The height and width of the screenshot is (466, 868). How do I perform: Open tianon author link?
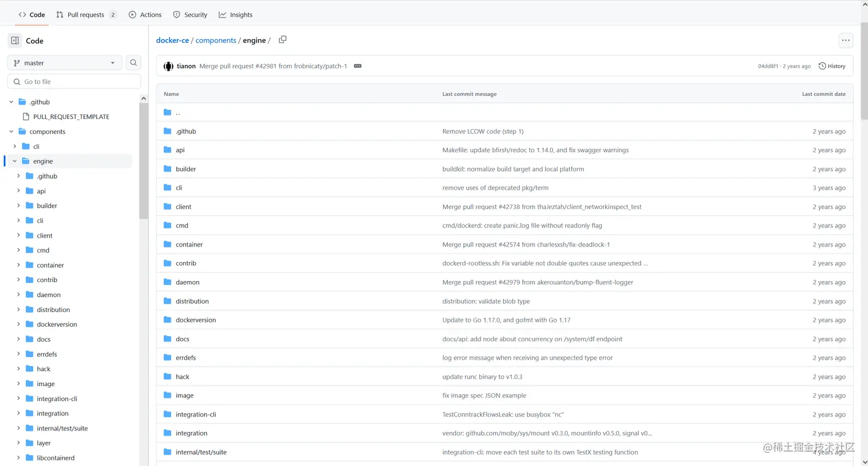pos(186,66)
